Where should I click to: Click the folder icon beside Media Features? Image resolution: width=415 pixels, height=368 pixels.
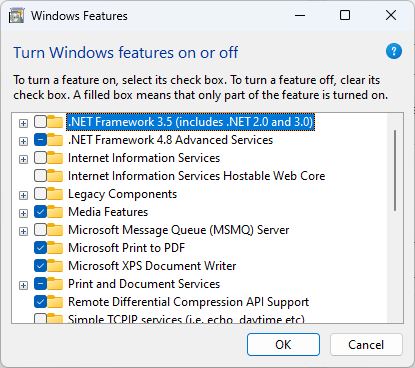[55, 212]
